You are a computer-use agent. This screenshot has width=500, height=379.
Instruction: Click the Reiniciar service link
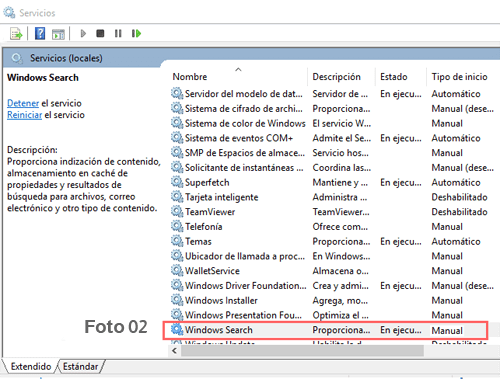pyautogui.click(x=25, y=115)
